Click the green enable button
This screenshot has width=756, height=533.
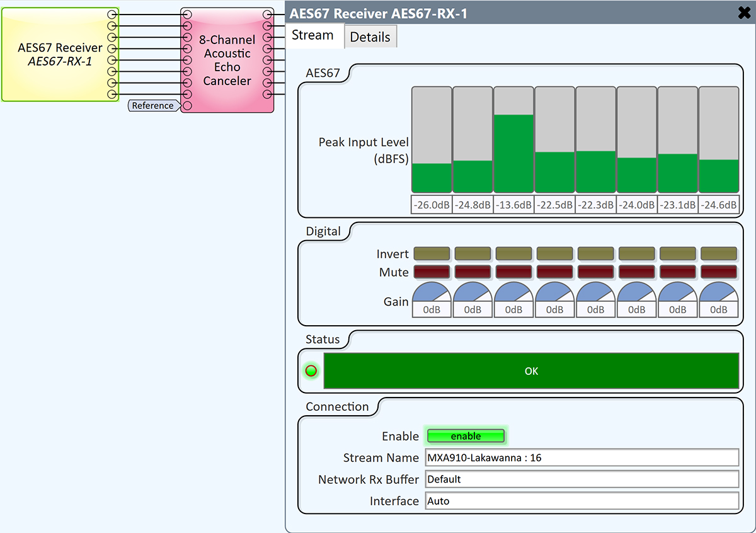click(466, 436)
